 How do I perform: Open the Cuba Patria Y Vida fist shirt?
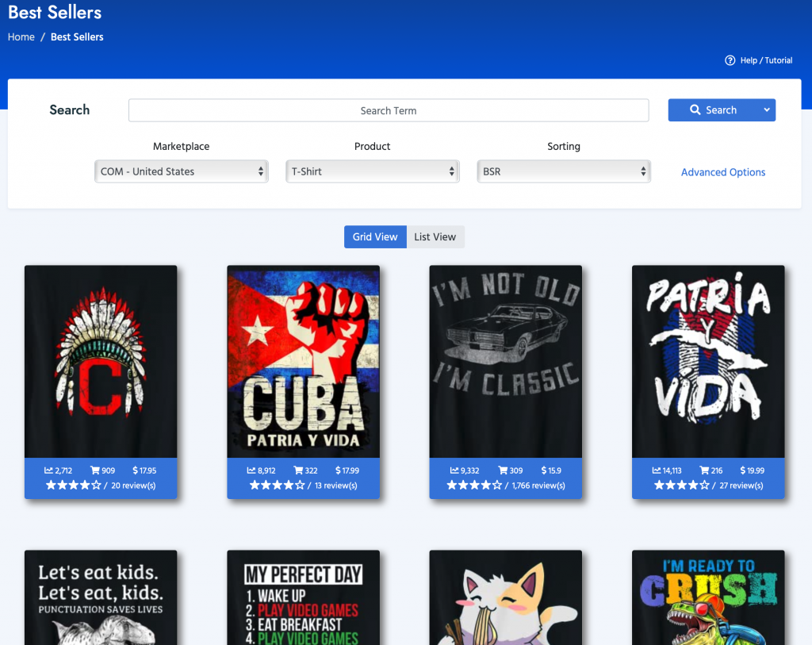[x=304, y=362]
